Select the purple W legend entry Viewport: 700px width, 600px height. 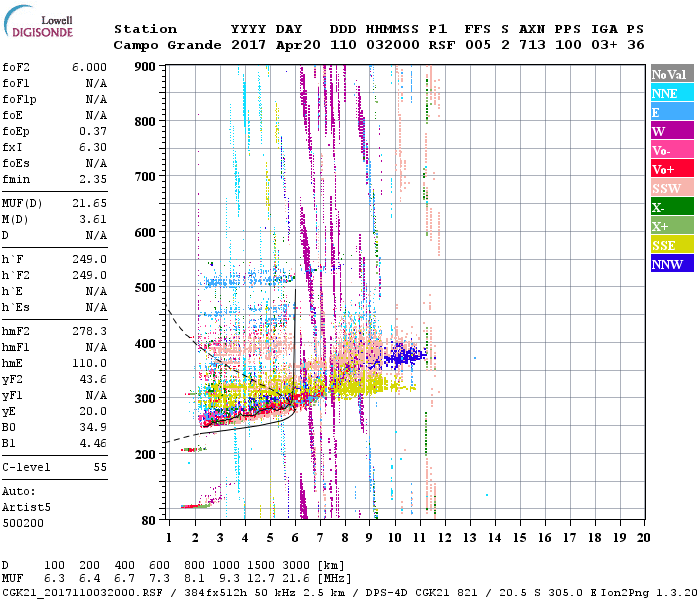click(x=672, y=131)
